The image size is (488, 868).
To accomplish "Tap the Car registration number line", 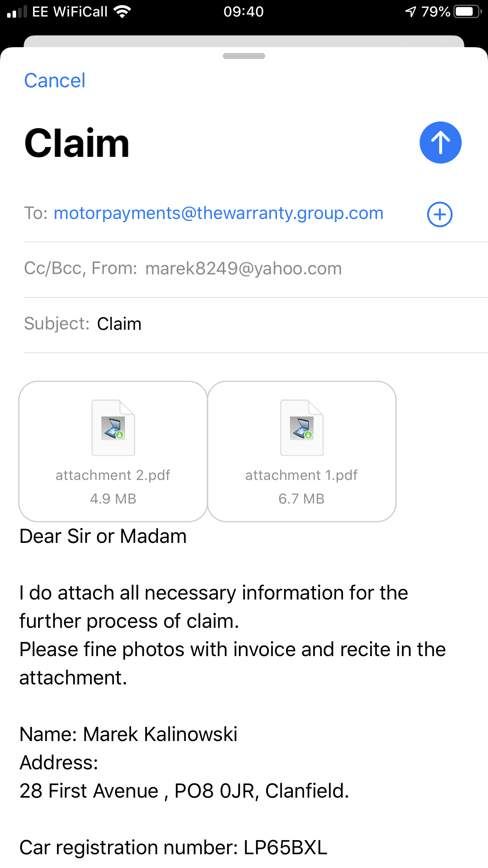I will 173,848.
